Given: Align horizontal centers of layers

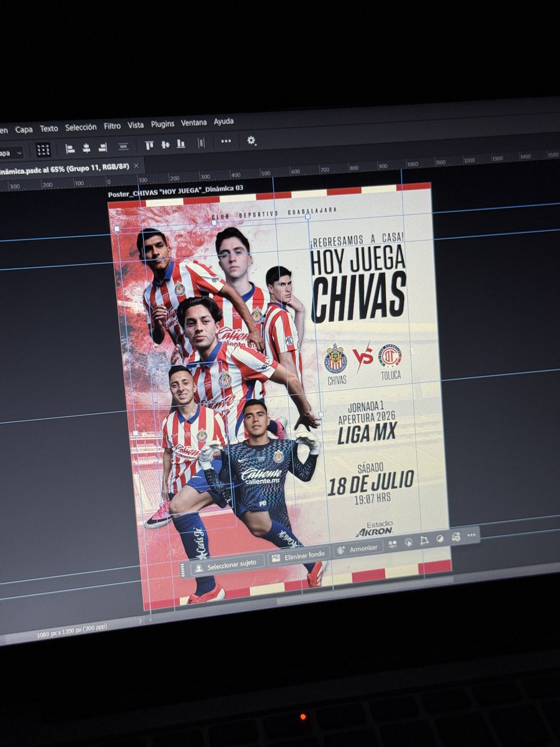Looking at the screenshot, I should pyautogui.click(x=86, y=148).
